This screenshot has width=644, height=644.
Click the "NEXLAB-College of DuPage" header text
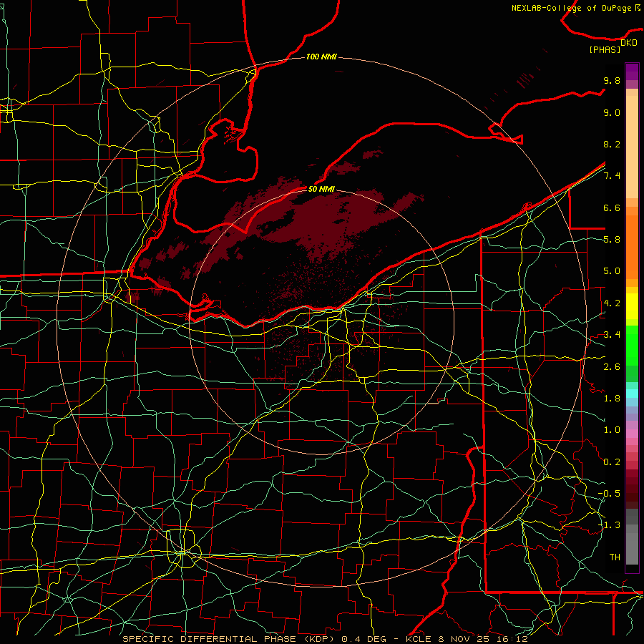(572, 8)
